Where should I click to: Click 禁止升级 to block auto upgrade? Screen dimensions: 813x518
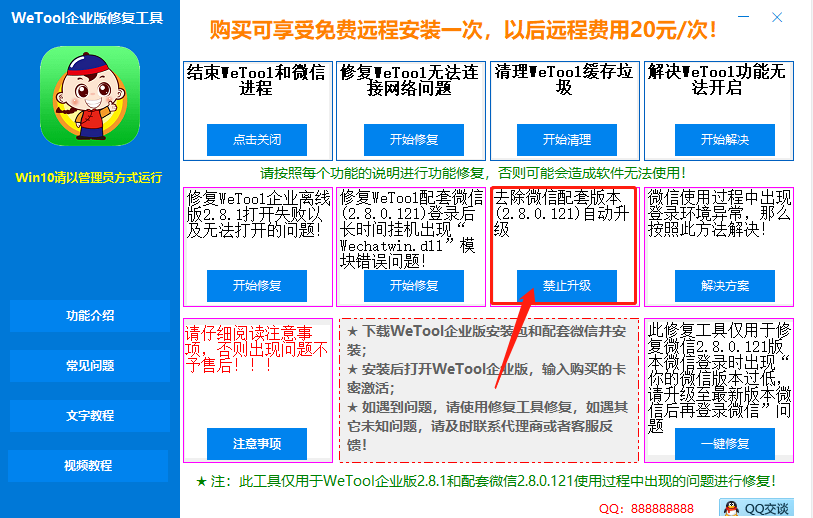(x=567, y=286)
